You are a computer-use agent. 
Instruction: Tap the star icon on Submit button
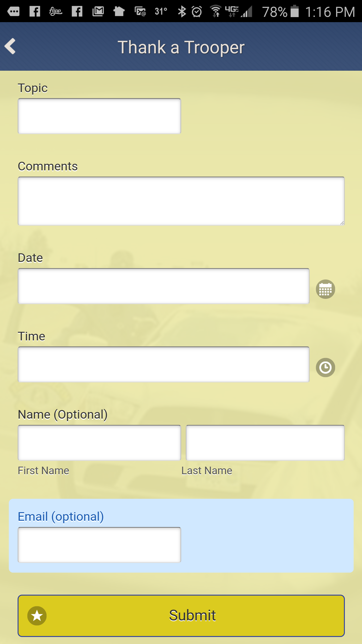coord(37,616)
